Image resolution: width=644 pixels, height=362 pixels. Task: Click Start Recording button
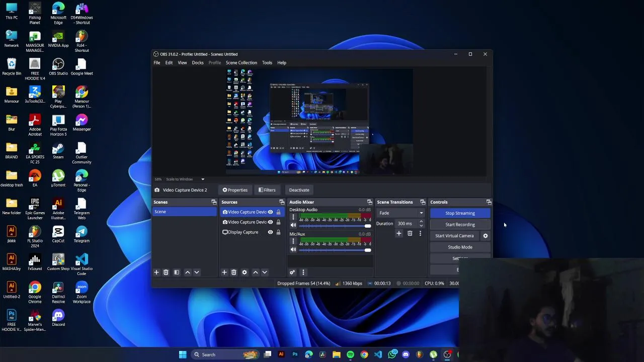tap(460, 225)
